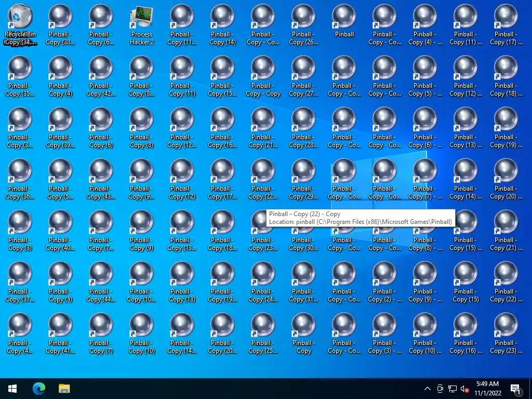Open the network status tray icon
The height and width of the screenshot is (399, 532).
click(x=453, y=389)
